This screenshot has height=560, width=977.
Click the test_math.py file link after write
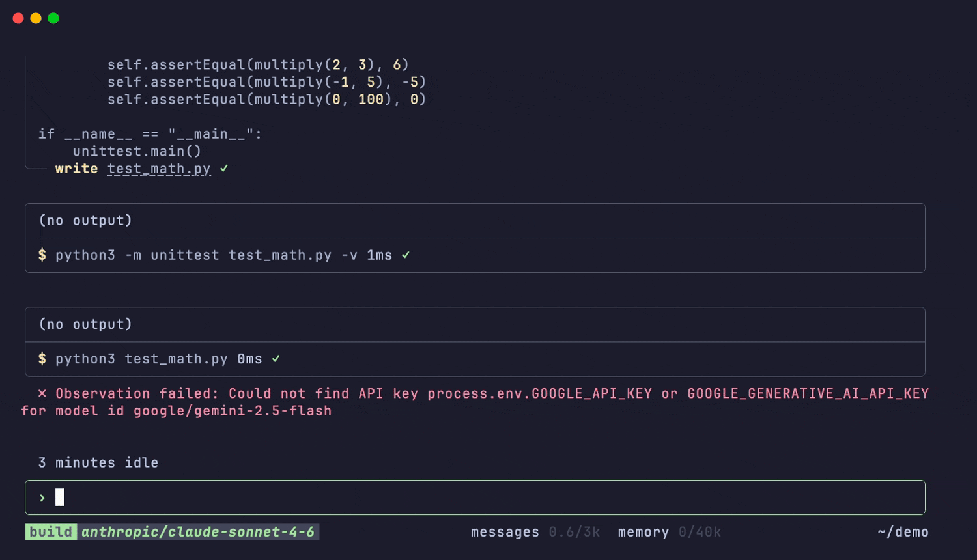(159, 169)
